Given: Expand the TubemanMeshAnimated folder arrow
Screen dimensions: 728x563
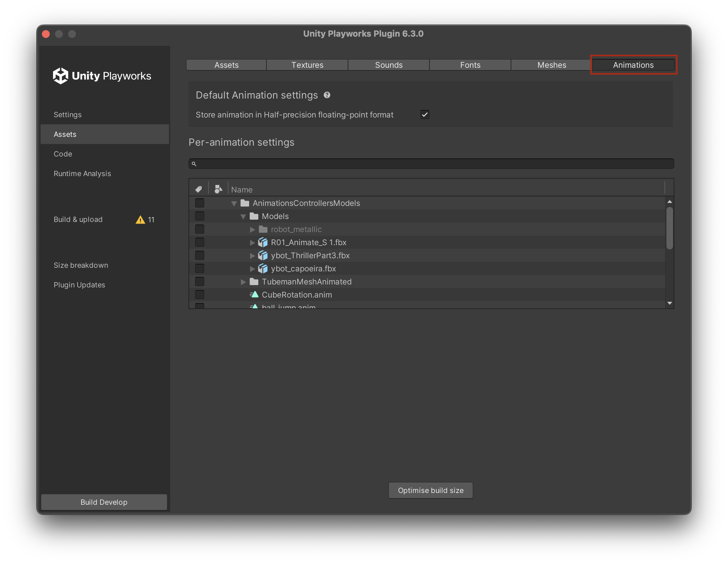Looking at the screenshot, I should click(243, 282).
